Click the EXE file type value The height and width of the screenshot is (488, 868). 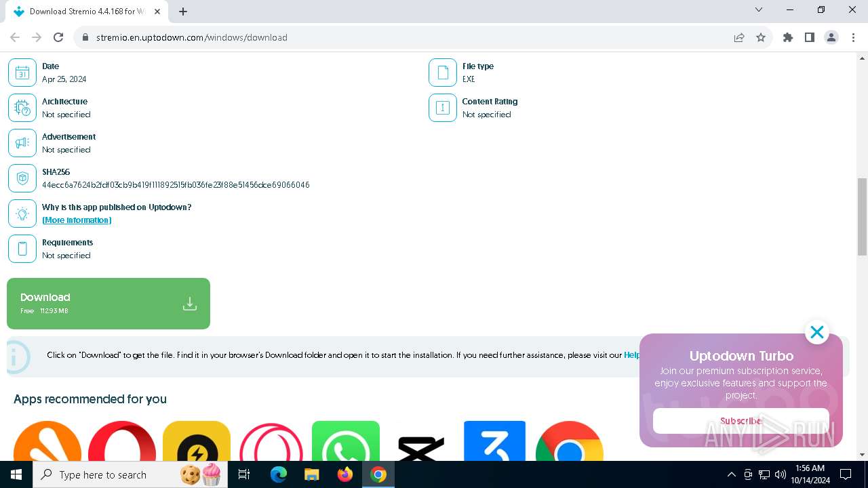click(x=469, y=79)
